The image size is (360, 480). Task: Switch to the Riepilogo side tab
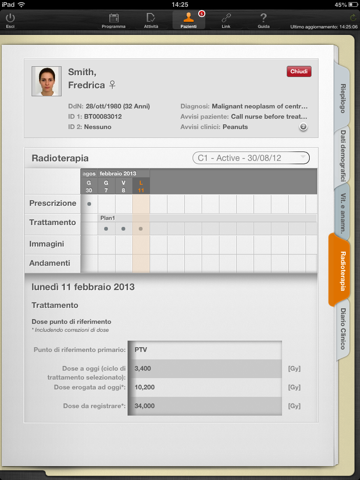click(x=342, y=98)
